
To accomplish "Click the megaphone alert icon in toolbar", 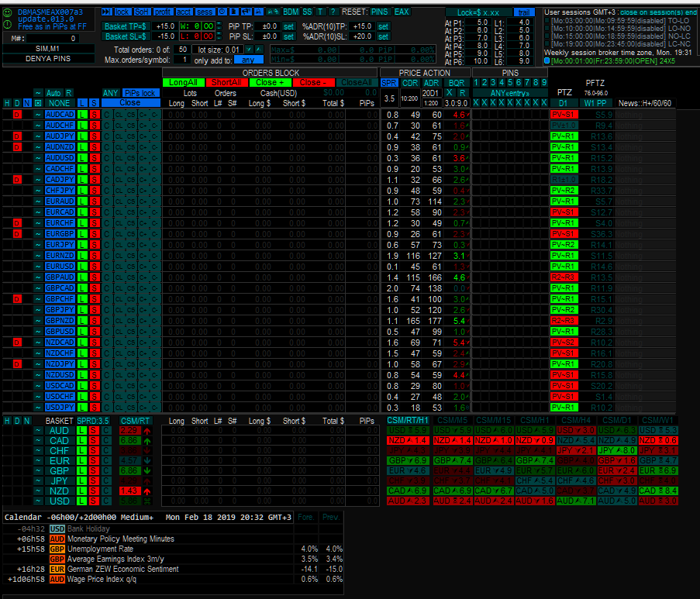I will (x=246, y=12).
